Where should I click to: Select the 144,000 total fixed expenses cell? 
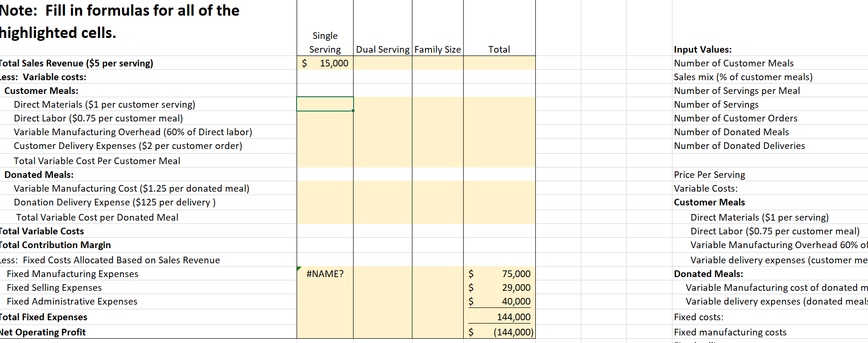point(499,317)
